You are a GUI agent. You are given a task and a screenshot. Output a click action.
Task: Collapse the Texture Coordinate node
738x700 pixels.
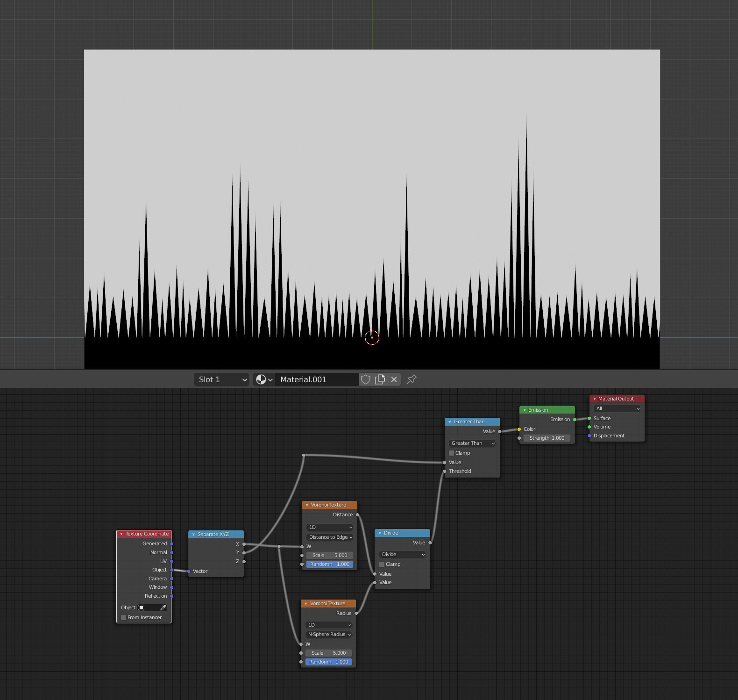[121, 534]
